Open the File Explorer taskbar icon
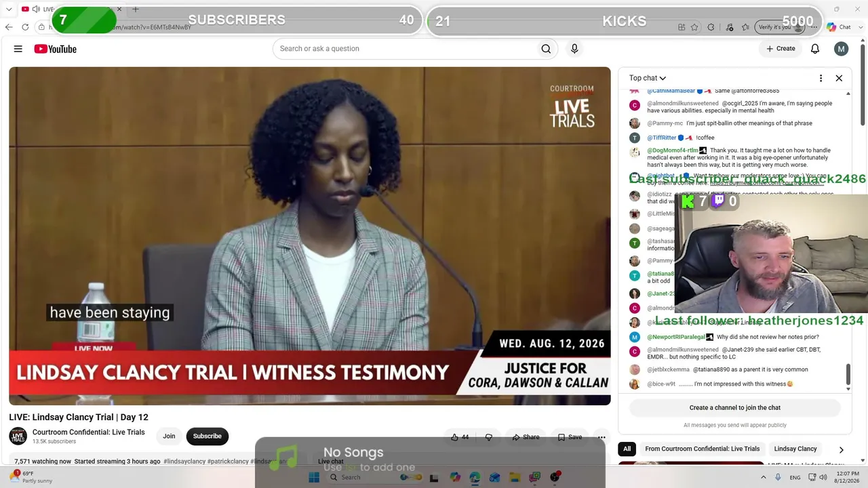Viewport: 868px width, 488px height. click(515, 477)
